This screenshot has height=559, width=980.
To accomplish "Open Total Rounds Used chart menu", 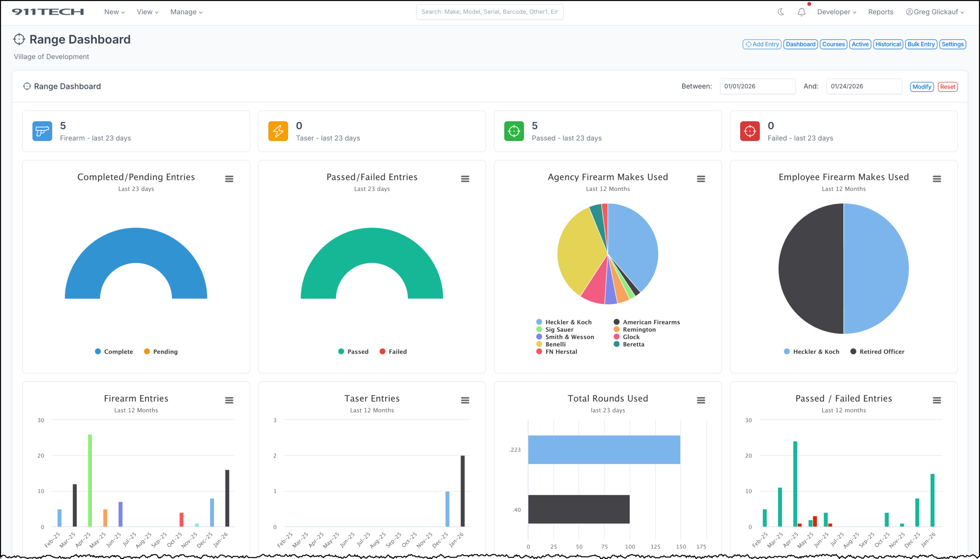I will click(x=701, y=400).
